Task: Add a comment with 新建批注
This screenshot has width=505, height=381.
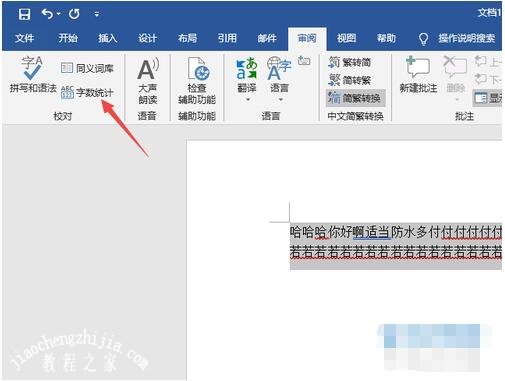Action: coord(418,75)
